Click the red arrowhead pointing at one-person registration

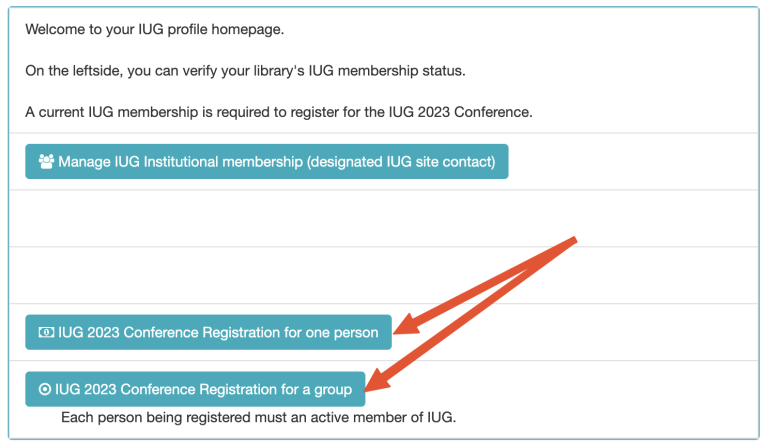(x=402, y=327)
